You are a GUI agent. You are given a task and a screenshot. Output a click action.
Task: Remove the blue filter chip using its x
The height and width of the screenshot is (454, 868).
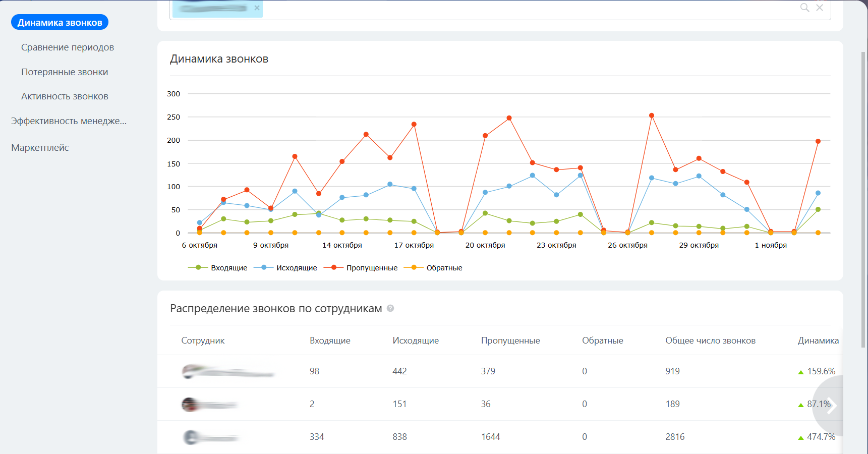pos(257,8)
